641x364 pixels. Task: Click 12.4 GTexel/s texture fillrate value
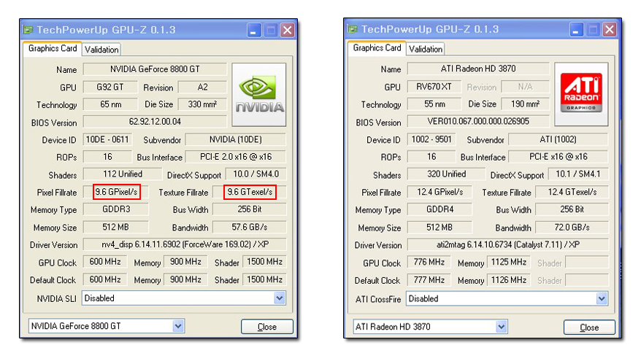572,192
